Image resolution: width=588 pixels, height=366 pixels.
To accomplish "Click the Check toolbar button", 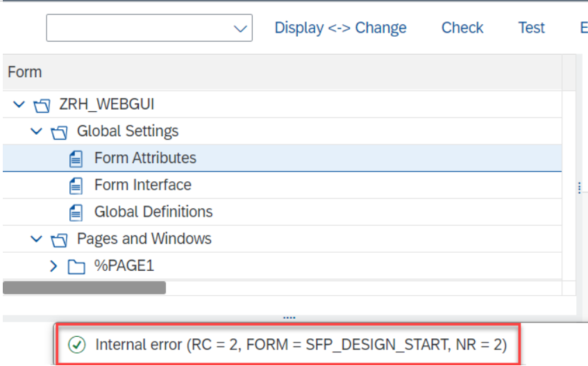I will [462, 28].
